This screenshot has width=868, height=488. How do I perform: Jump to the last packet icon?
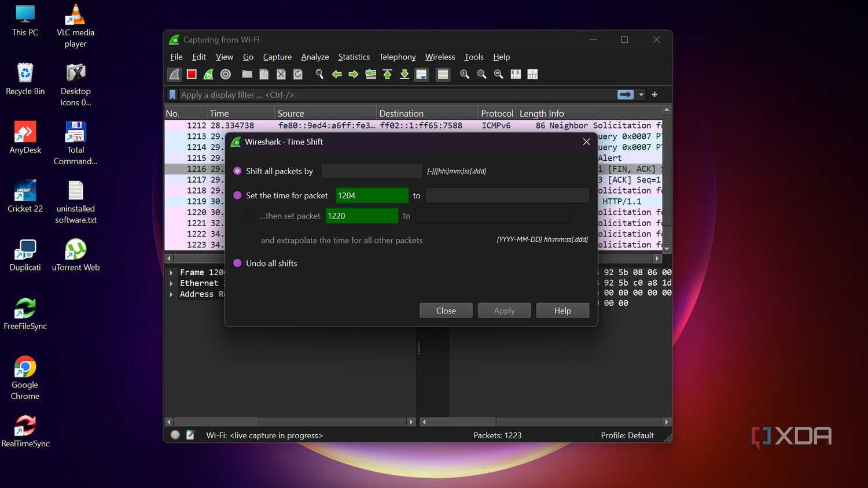404,74
